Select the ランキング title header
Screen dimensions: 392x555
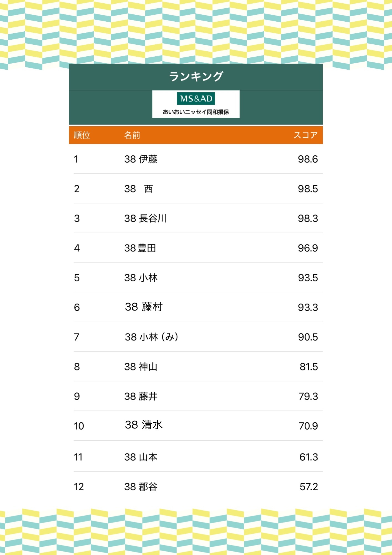(196, 77)
